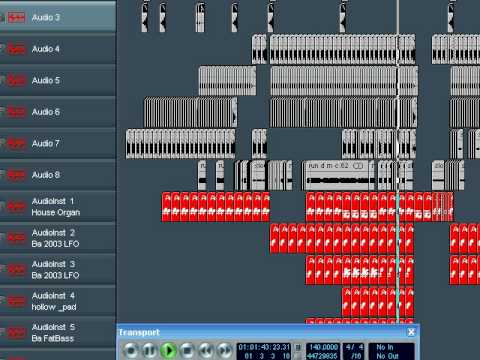Toggle the red button on Audio 5 track
480x360 pixels.
[x=16, y=80]
